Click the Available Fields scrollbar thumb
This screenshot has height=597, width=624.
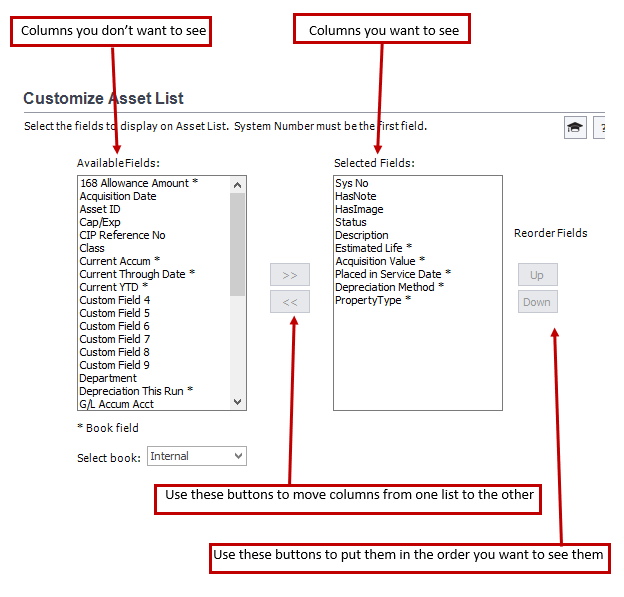click(238, 244)
